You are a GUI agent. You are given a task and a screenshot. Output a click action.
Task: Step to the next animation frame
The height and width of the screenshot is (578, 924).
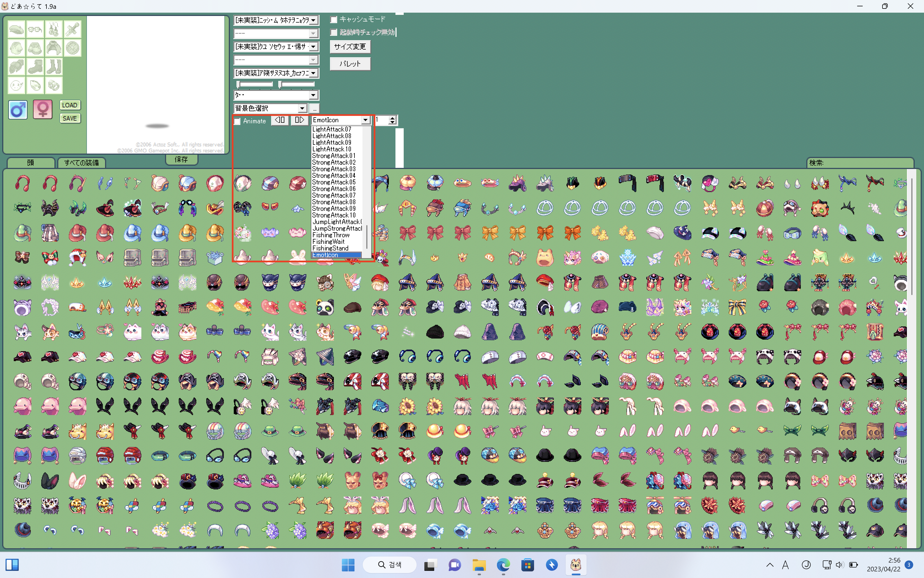click(299, 121)
